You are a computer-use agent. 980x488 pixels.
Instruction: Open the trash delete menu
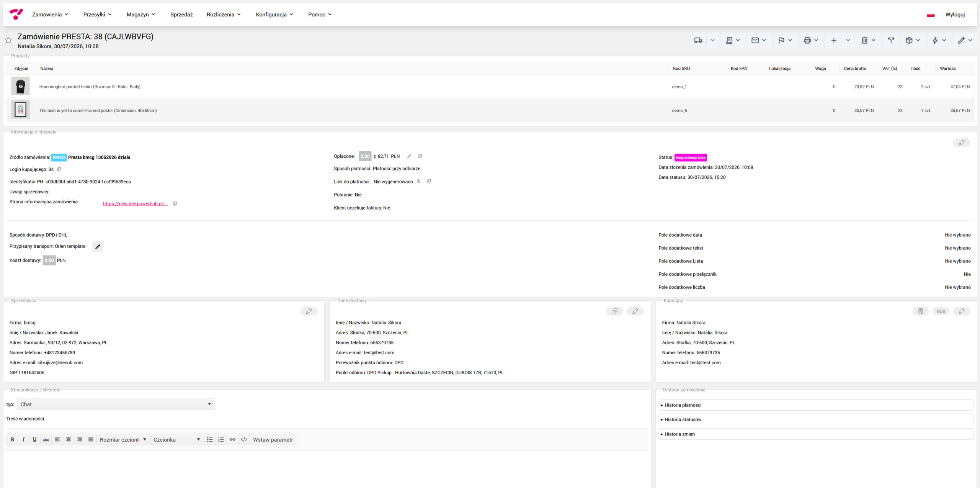(x=868, y=40)
